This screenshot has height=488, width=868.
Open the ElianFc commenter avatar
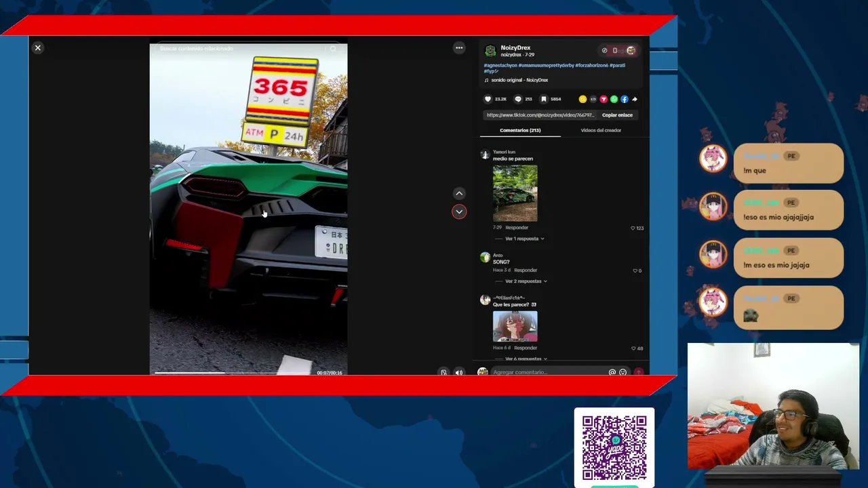pos(485,300)
